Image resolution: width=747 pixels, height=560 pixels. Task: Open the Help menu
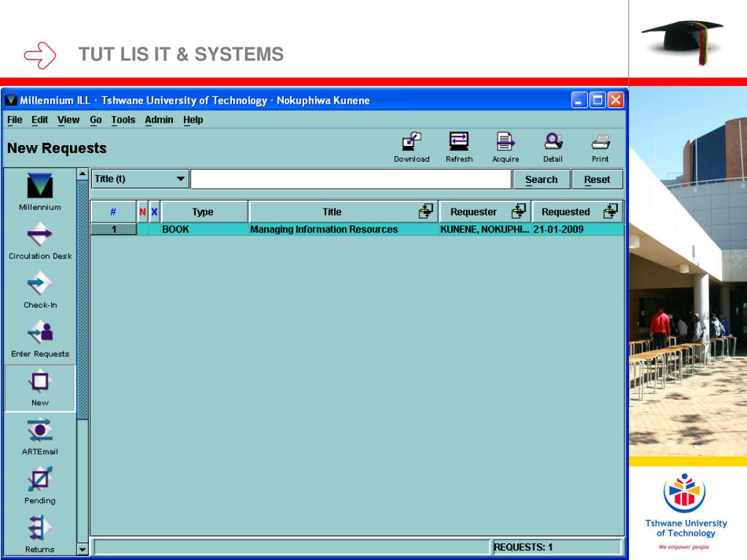point(193,120)
